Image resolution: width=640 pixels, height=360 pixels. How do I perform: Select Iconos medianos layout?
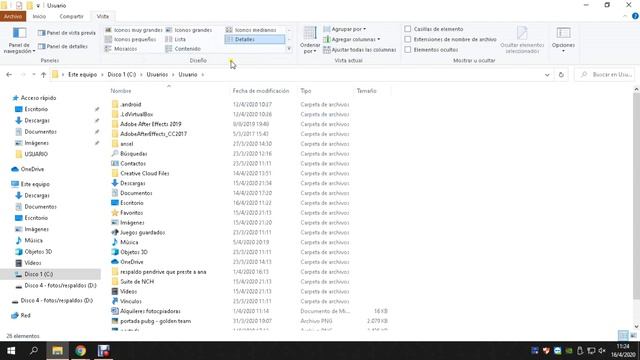tap(251, 30)
